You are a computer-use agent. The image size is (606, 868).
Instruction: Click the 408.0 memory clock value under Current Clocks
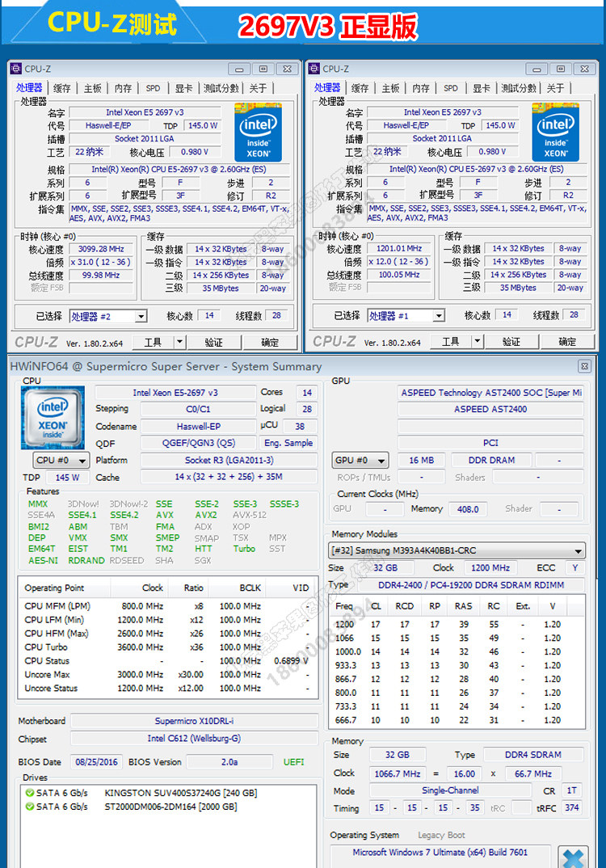pyautogui.click(x=468, y=508)
